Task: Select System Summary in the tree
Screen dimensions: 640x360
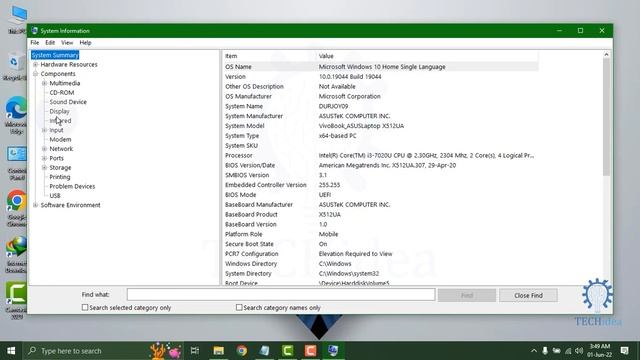Action: [55, 55]
